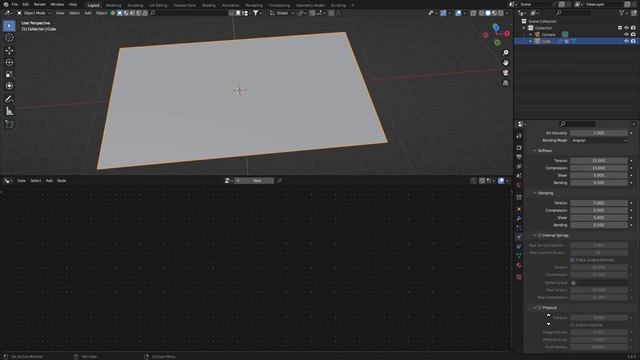640x360 pixels.
Task: Open the 3D viewport Add menu
Action: click(x=88, y=13)
